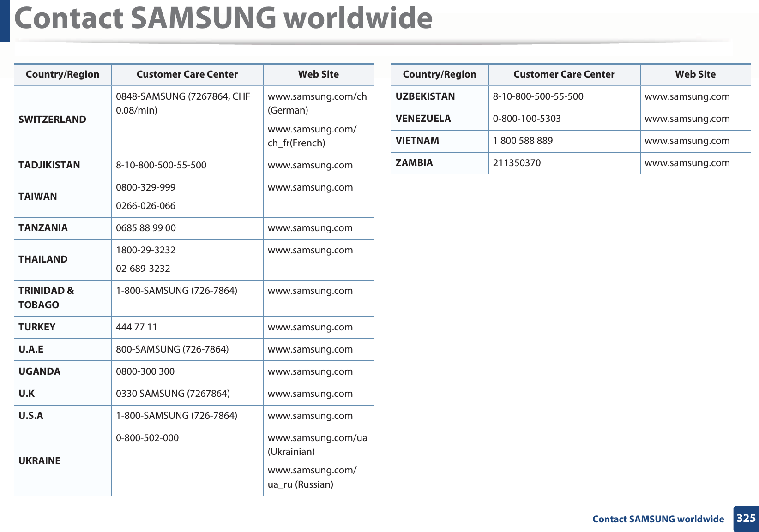This screenshot has height=532, width=759.
Task: Open the Turkey row's www.samsung.com link
Action: (x=310, y=327)
